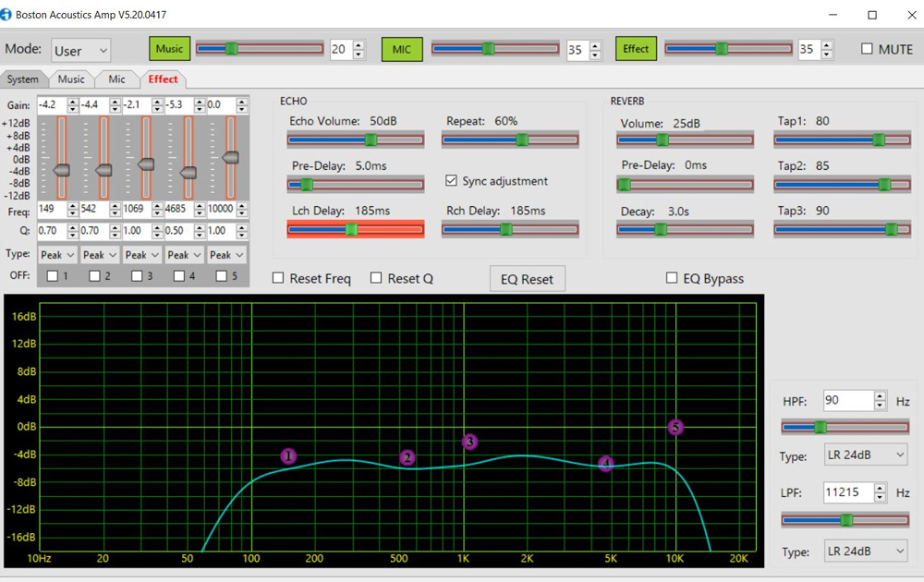924x582 pixels.
Task: Adjust the Echo Volume slider
Action: 356,139
